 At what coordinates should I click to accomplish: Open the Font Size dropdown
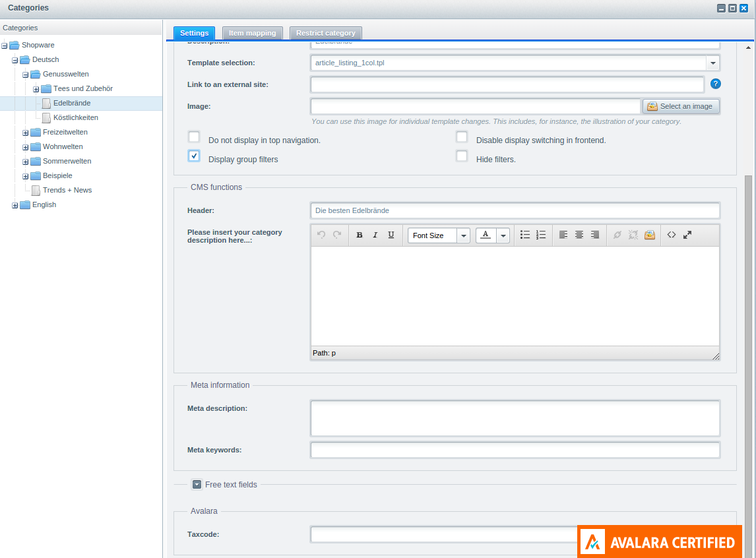tap(463, 235)
